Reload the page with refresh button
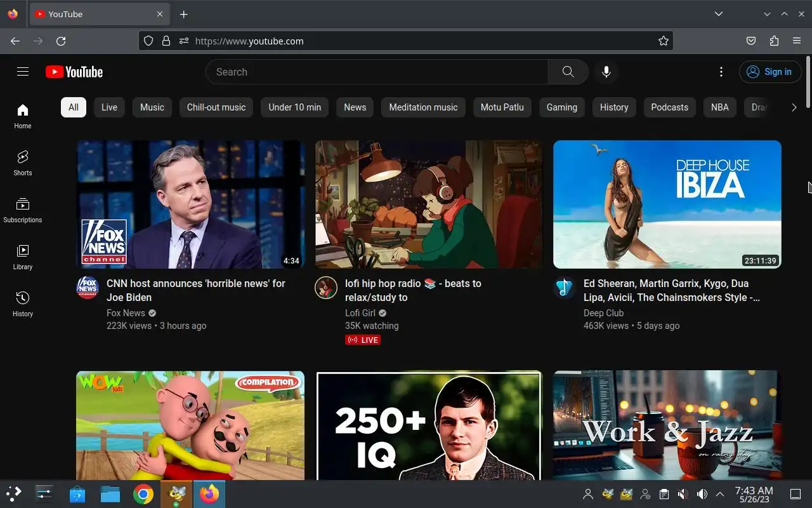812x508 pixels. (x=61, y=41)
